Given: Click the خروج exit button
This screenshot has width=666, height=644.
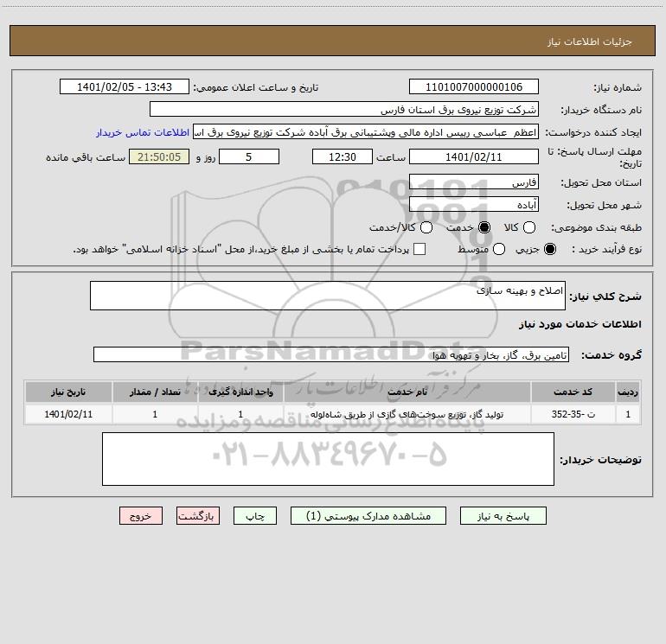Looking at the screenshot, I should tap(141, 516).
